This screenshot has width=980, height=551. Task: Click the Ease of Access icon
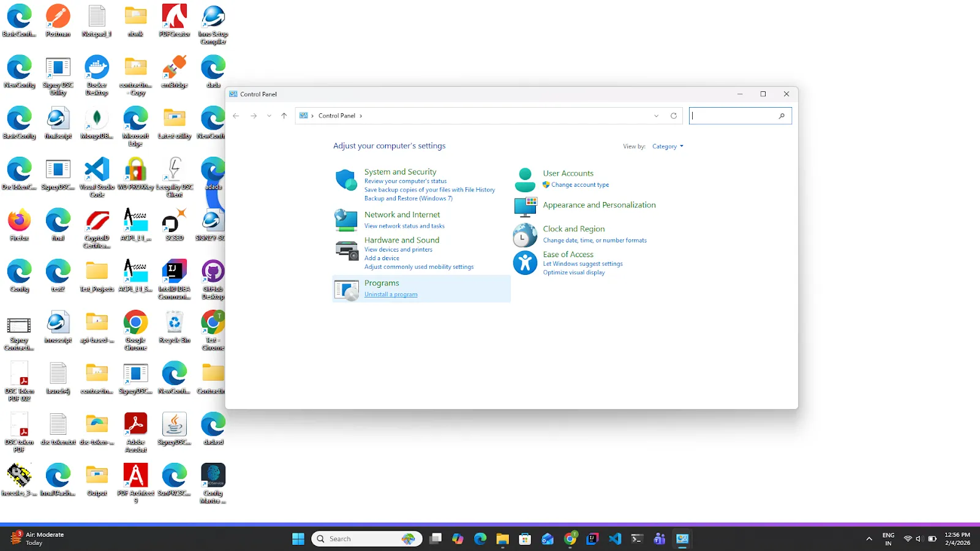point(525,263)
